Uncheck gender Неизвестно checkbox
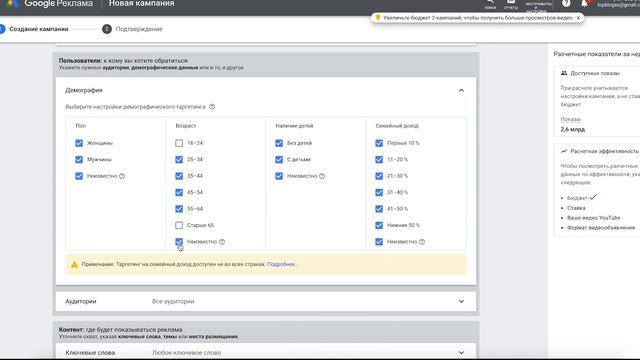This screenshot has width=640, height=360. 79,176
